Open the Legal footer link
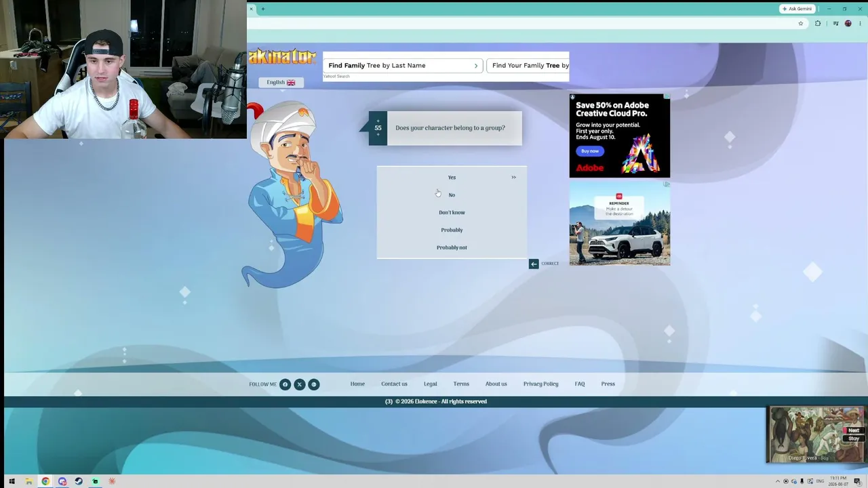Image resolution: width=868 pixels, height=488 pixels. [x=431, y=384]
